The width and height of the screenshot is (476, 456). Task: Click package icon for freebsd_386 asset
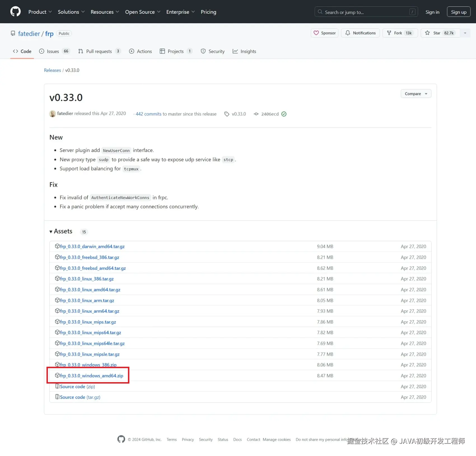click(57, 257)
